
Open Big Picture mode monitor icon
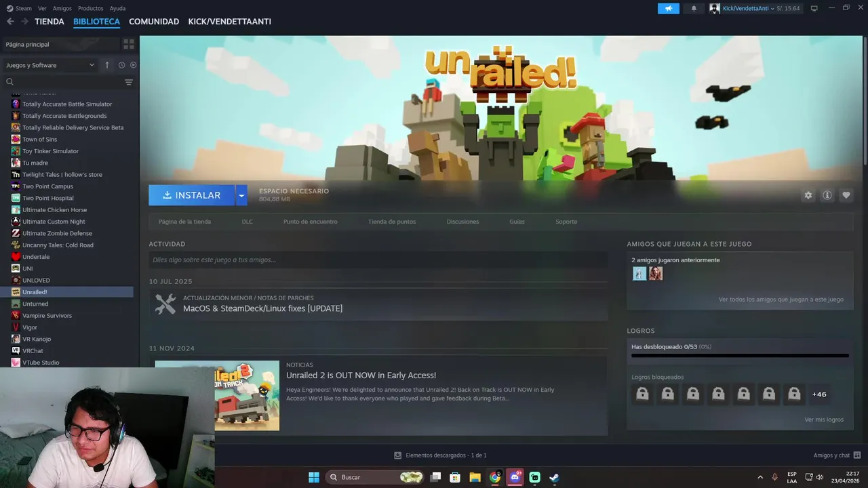tap(814, 8)
